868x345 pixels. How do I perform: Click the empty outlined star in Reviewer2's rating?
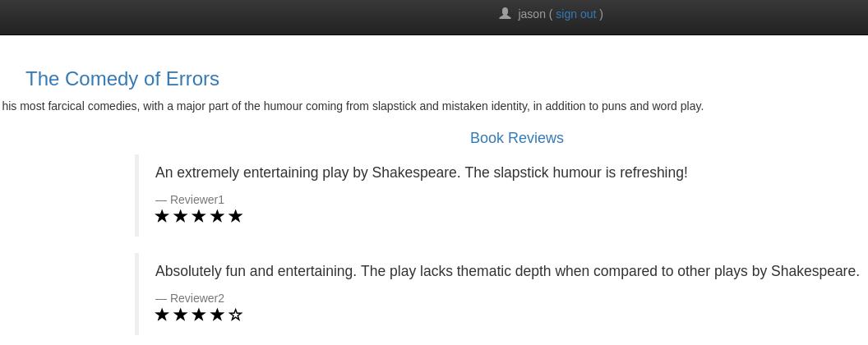click(235, 315)
